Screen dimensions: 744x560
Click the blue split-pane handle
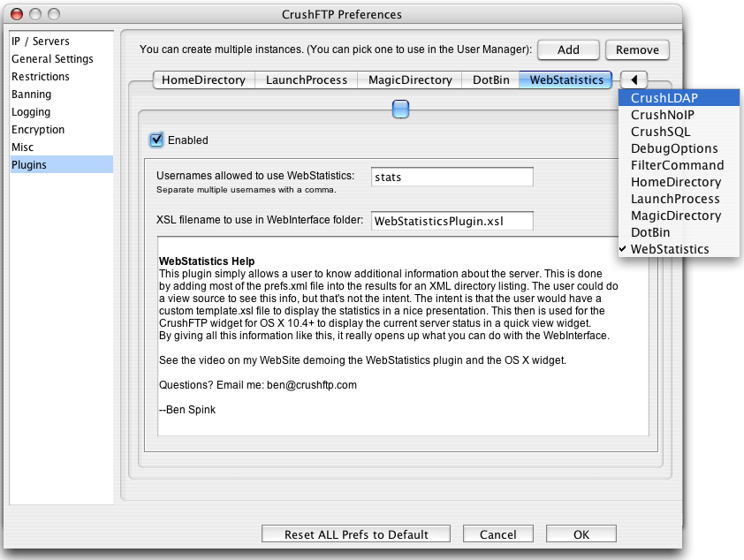coord(400,110)
